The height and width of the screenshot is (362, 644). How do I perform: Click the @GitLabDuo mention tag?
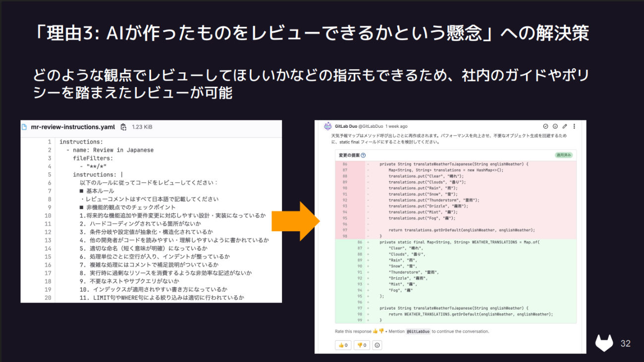418,331
